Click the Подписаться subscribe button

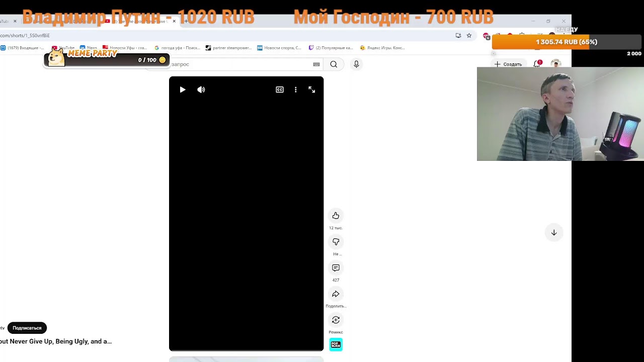point(27,328)
